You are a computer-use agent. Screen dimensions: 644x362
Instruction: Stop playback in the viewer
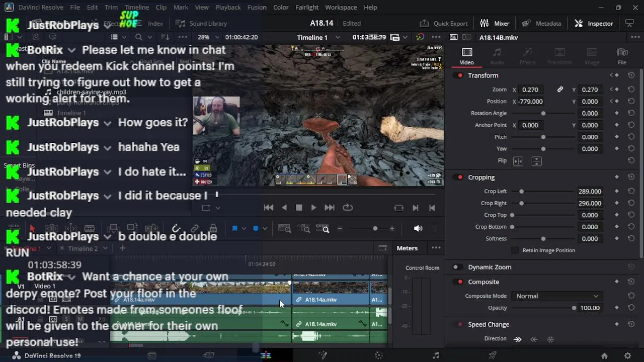pos(299,208)
